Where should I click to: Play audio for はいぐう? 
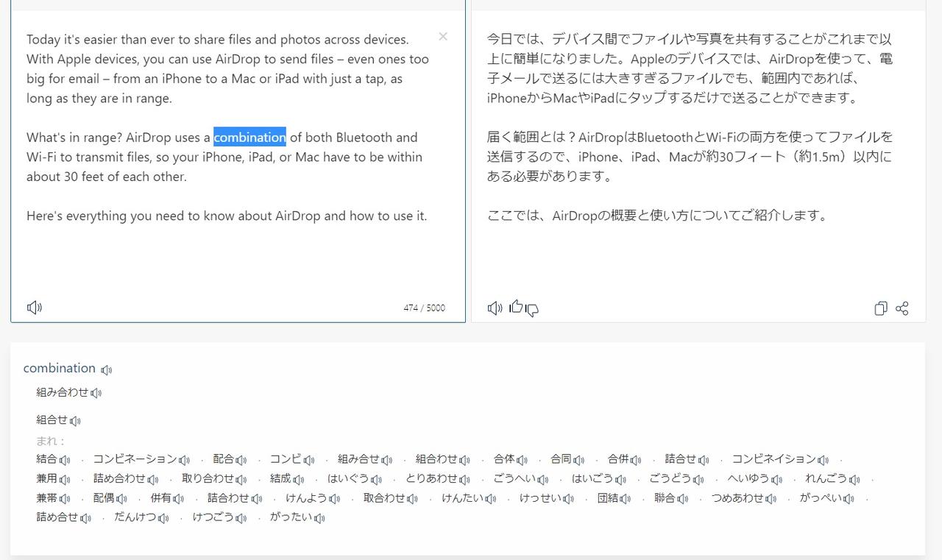376,480
